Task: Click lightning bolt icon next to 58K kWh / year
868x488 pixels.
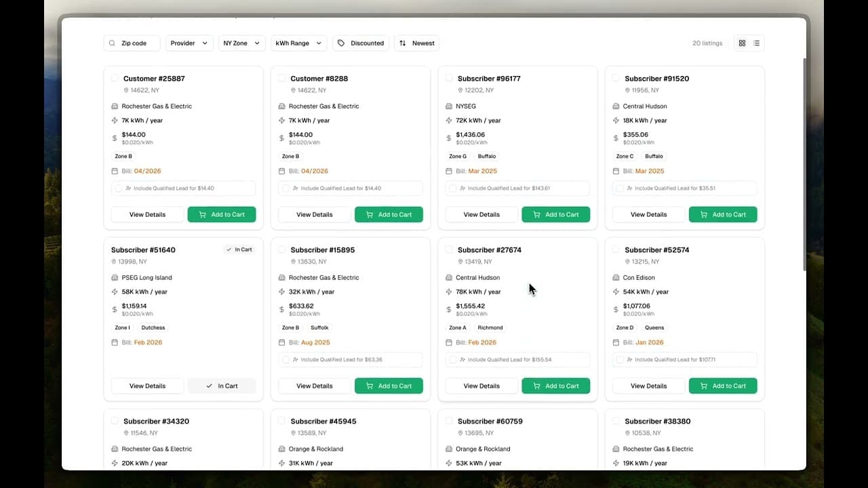Action: pyautogui.click(x=115, y=292)
